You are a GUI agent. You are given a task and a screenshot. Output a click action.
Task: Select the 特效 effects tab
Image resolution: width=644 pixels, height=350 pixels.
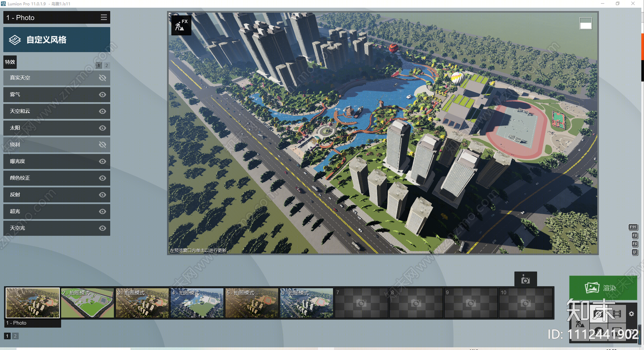10,62
